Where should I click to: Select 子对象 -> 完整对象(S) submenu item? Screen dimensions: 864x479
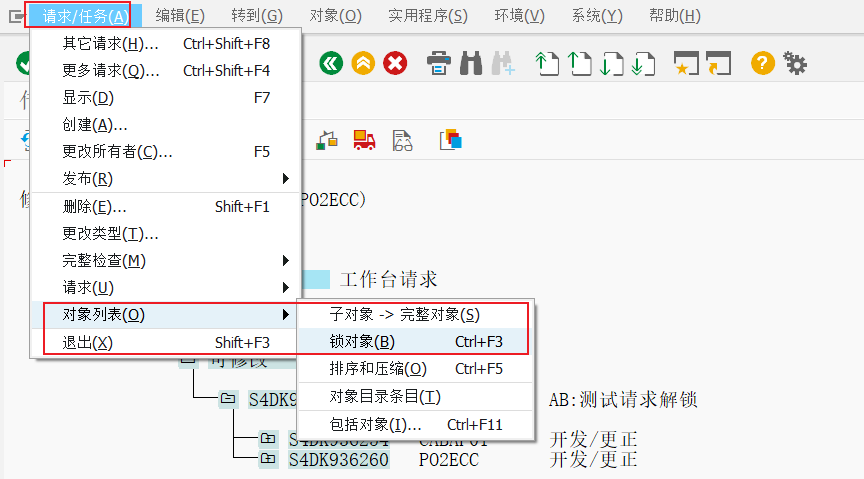[x=415, y=315]
